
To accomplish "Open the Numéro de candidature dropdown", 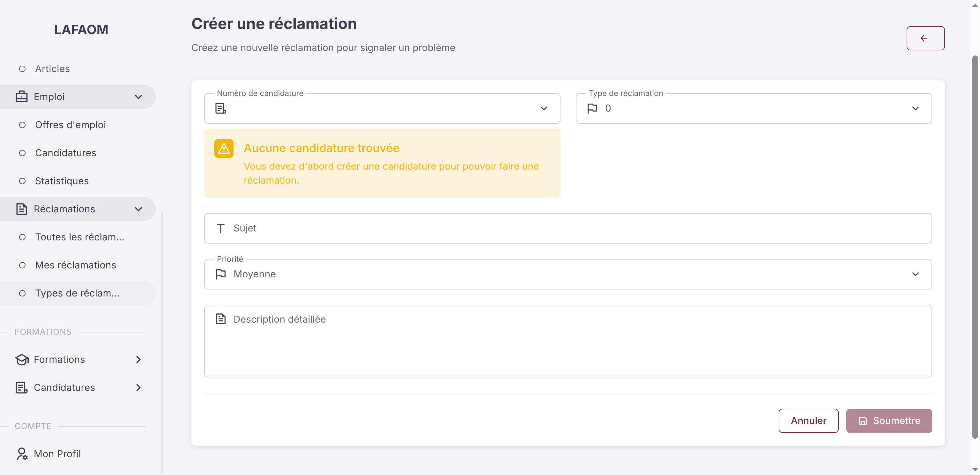I will coord(382,108).
